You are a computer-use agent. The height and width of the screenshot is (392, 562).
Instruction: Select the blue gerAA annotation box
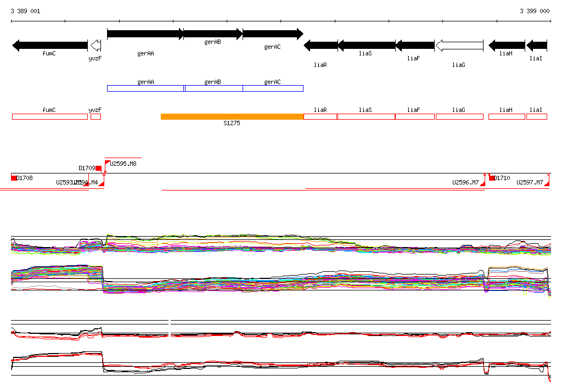[145, 88]
